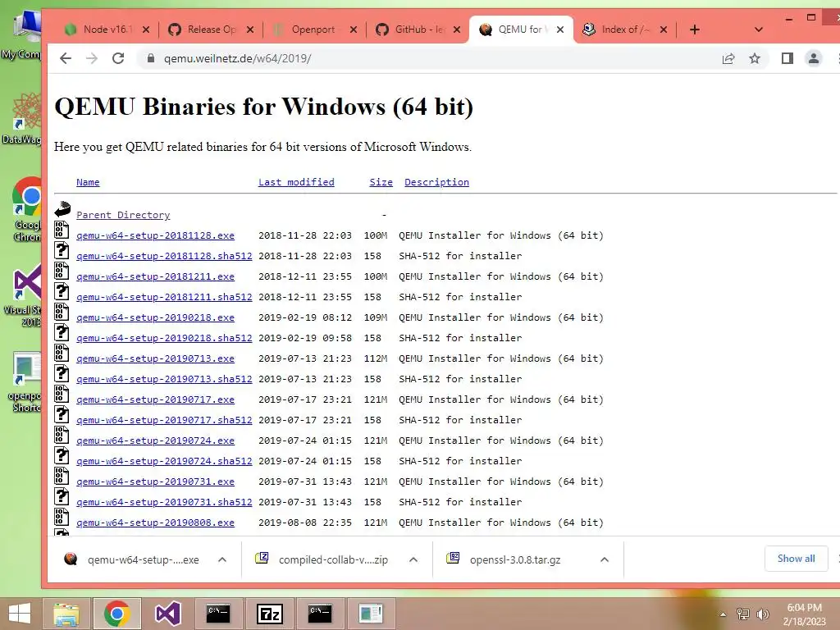The height and width of the screenshot is (630, 840).
Task: Expand options for compiled-collab zip download
Action: 413,559
